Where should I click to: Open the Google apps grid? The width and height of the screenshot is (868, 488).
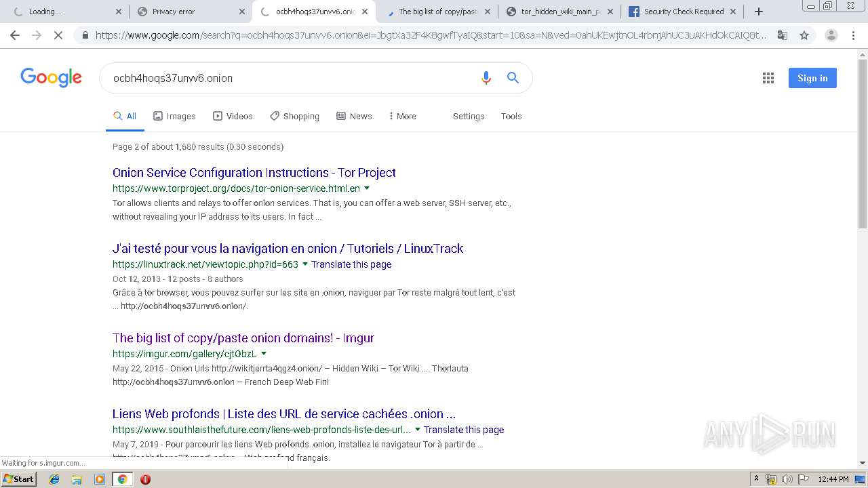pyautogui.click(x=768, y=78)
